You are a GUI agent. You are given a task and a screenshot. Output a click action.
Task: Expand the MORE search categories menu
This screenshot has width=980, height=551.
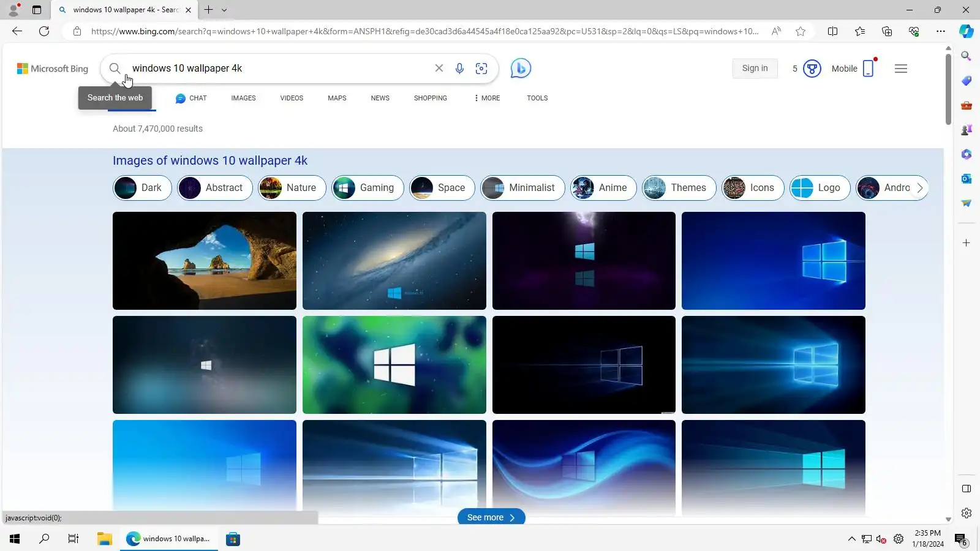pos(487,98)
